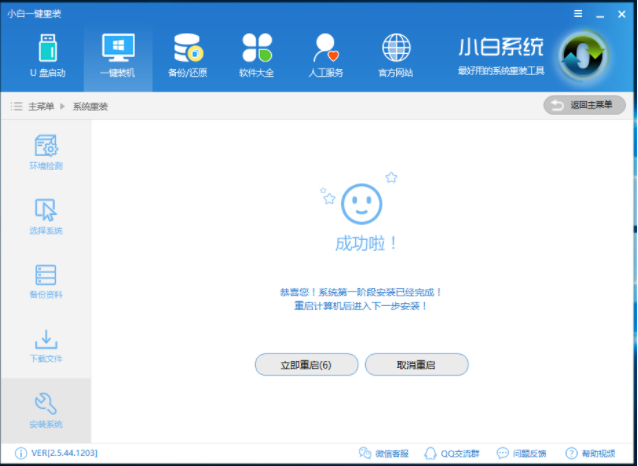Viewport: 638px width, 466px height.
Task: Click the 选择系统 sidebar label
Action: click(46, 231)
